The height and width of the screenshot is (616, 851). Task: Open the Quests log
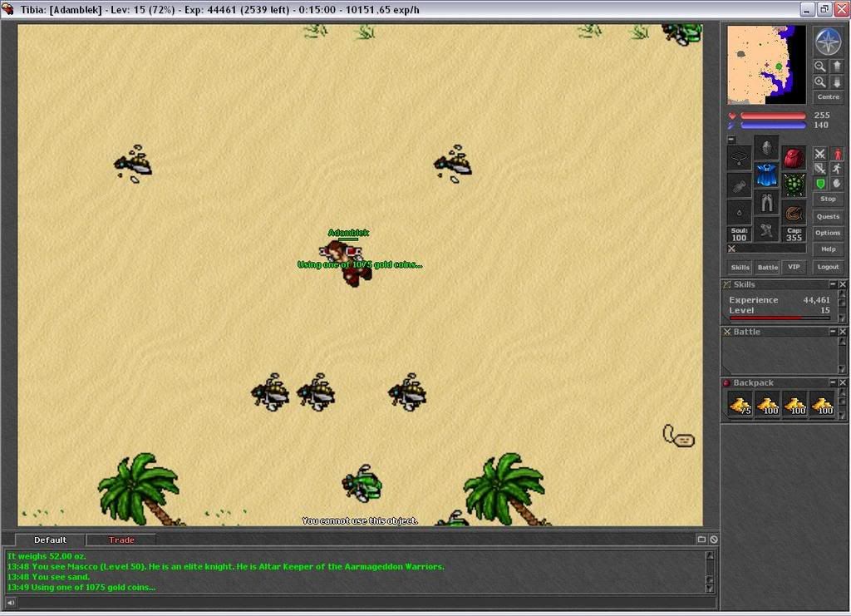tap(829, 216)
